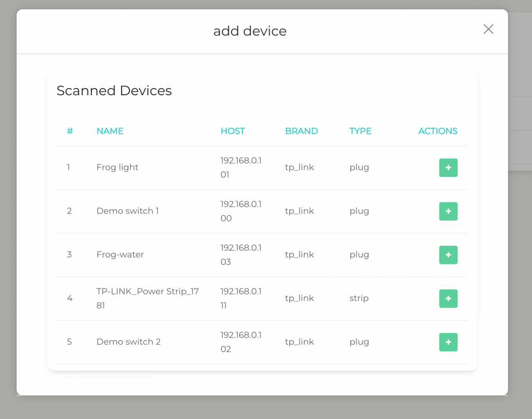The image size is (532, 419).
Task: Add the Frog-water device
Action: (448, 255)
